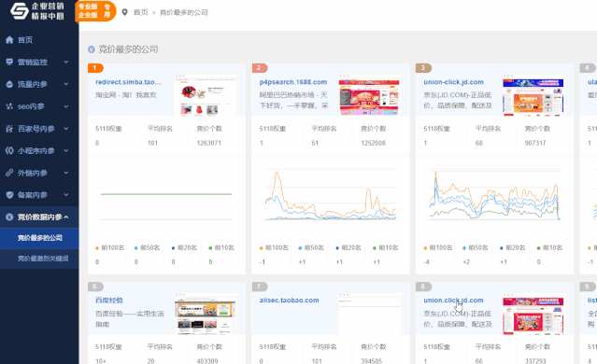The width and height of the screenshot is (597, 364).
Task: Open p4psearch.1688.com company link
Action: click(293, 82)
